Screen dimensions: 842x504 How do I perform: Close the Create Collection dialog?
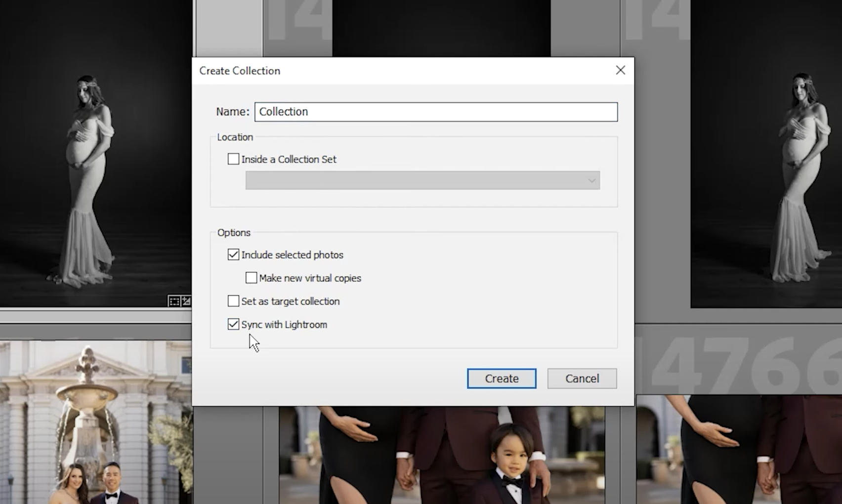pyautogui.click(x=620, y=70)
